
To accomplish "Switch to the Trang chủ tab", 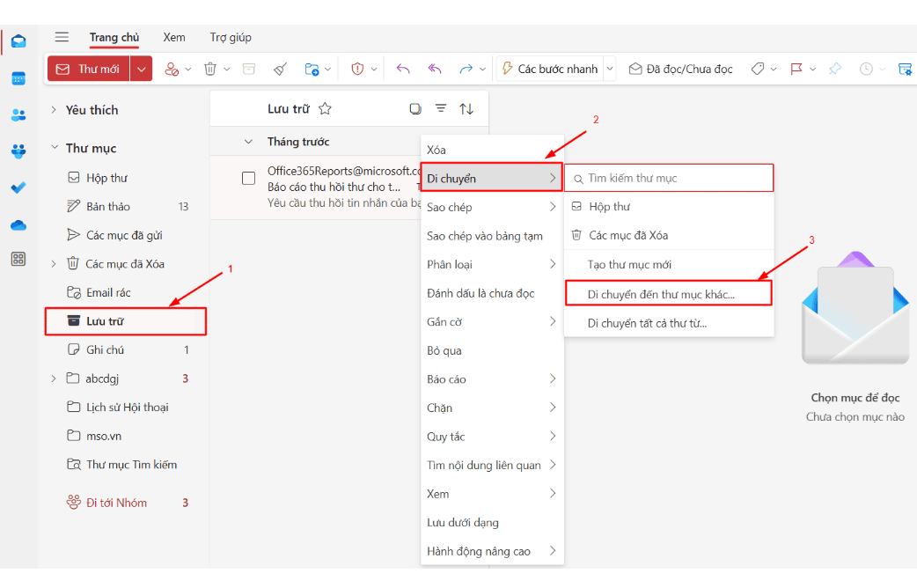I will coord(114,38).
